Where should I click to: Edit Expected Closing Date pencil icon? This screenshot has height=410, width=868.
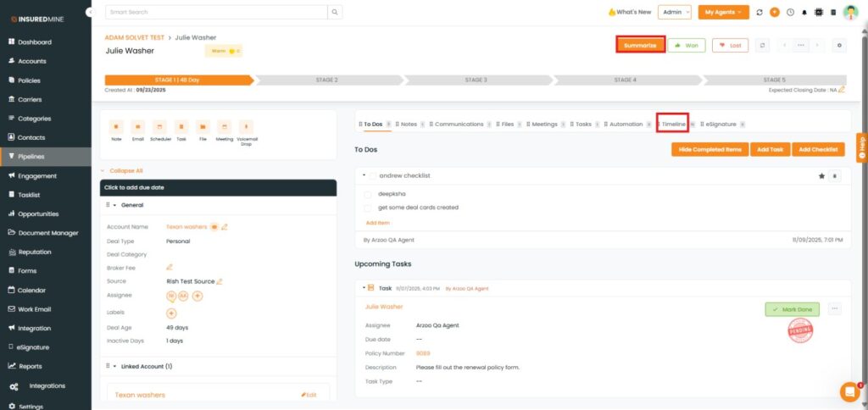tap(842, 89)
